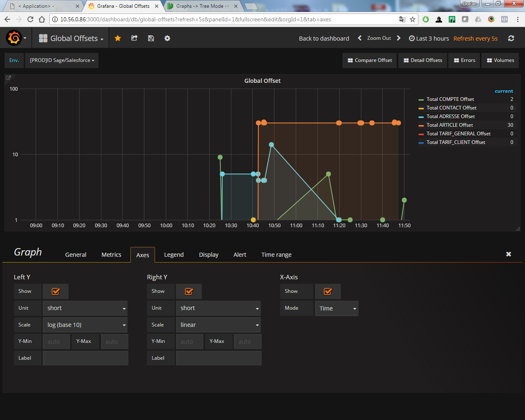Viewport: 525px width, 420px height.
Task: Click inside the Left Y Y-Max field
Action: tap(114, 341)
